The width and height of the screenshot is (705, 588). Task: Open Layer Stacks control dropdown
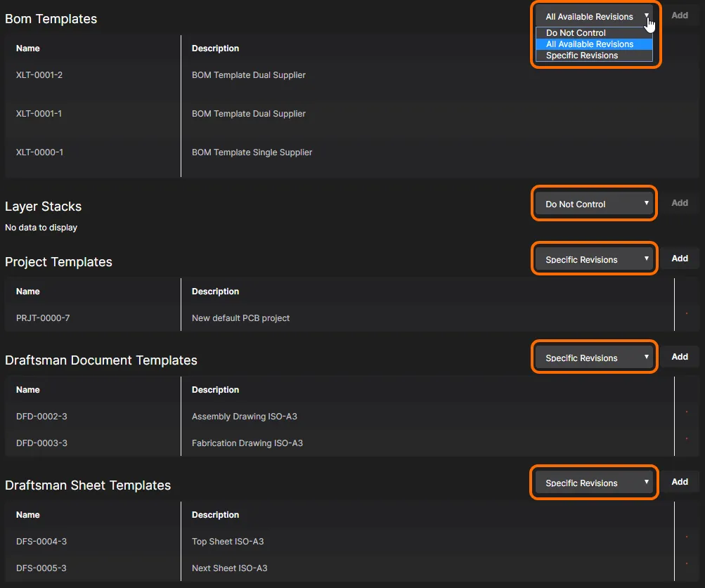point(595,204)
